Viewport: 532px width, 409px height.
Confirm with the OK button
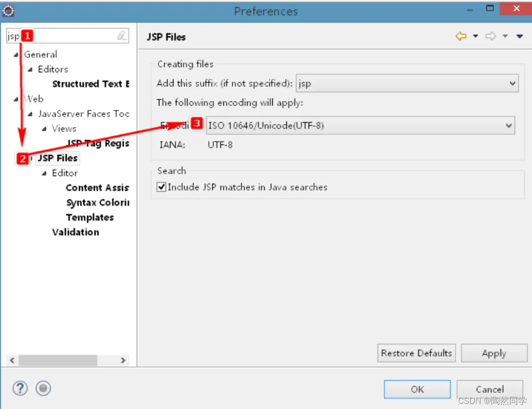coord(417,389)
